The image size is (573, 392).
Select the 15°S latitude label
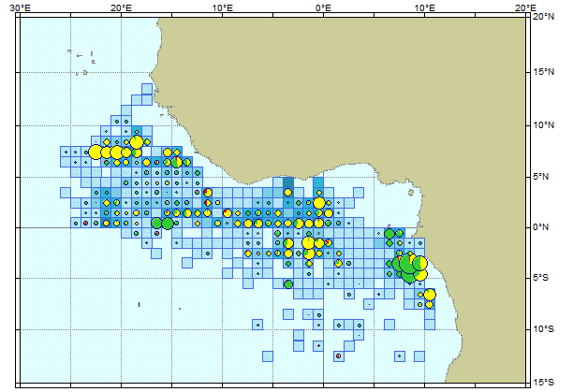click(x=544, y=383)
